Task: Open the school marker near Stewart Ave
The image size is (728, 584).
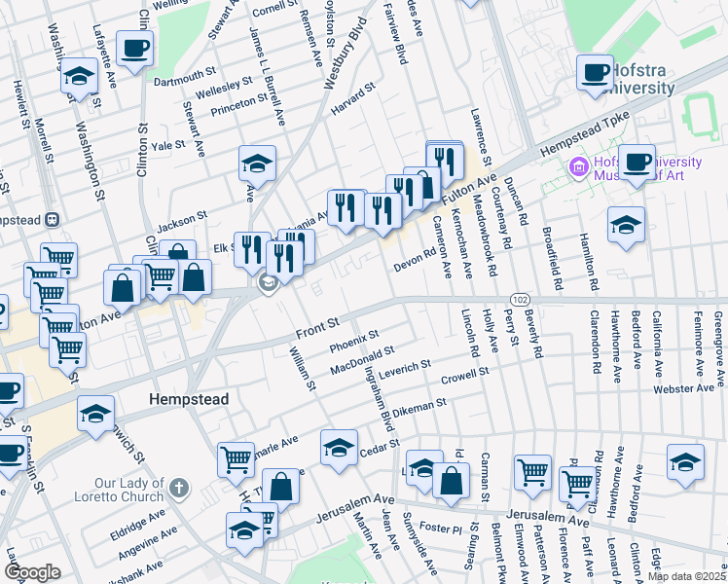Action: 258,163
